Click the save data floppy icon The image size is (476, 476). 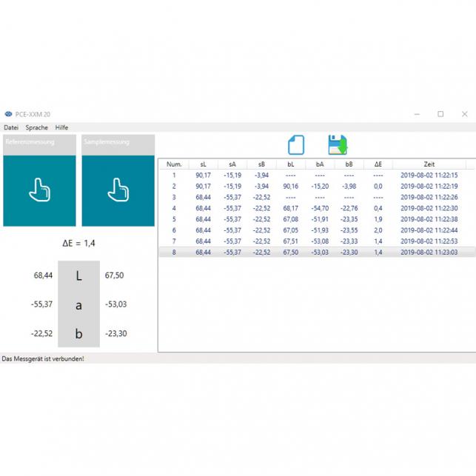[338, 145]
